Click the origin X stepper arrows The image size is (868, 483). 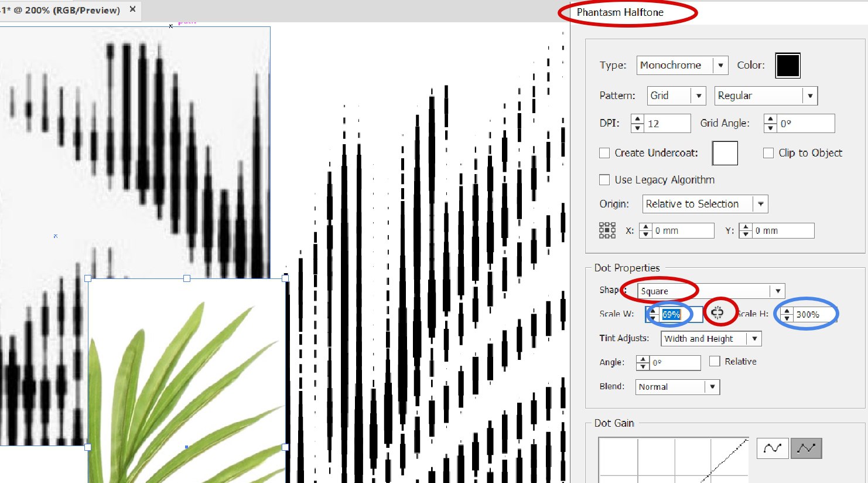645,231
